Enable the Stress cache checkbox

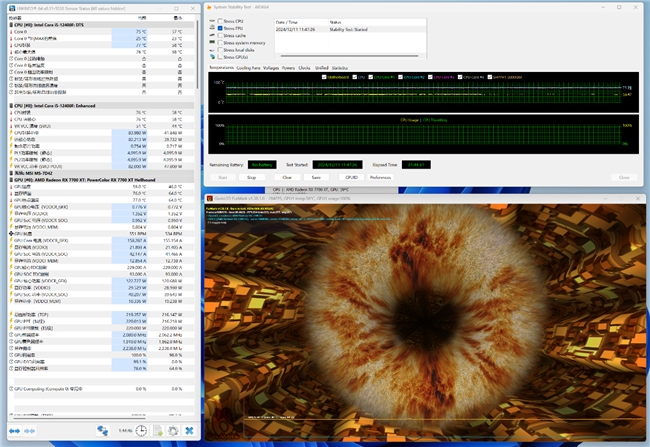[x=220, y=35]
